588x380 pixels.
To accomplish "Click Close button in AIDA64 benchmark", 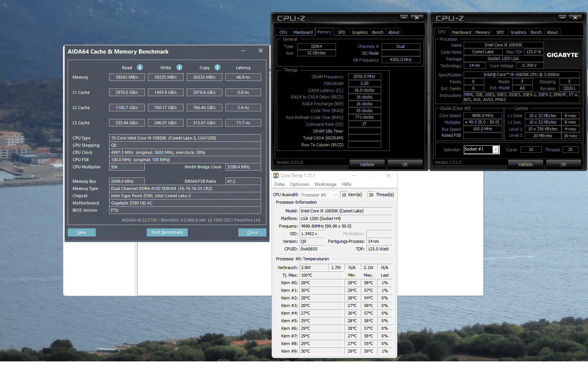I will pyautogui.click(x=252, y=232).
